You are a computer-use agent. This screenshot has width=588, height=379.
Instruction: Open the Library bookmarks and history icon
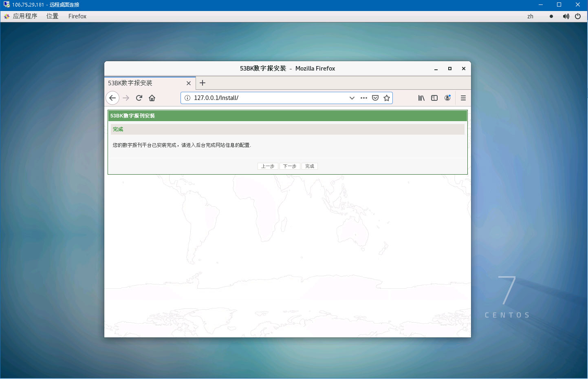tap(421, 98)
